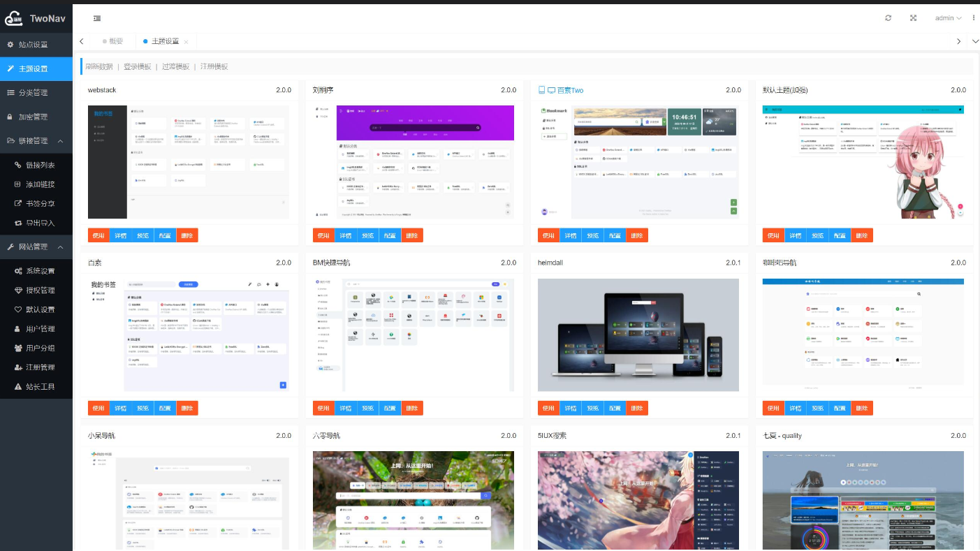Click the refresh icon in top bar

point(888,18)
